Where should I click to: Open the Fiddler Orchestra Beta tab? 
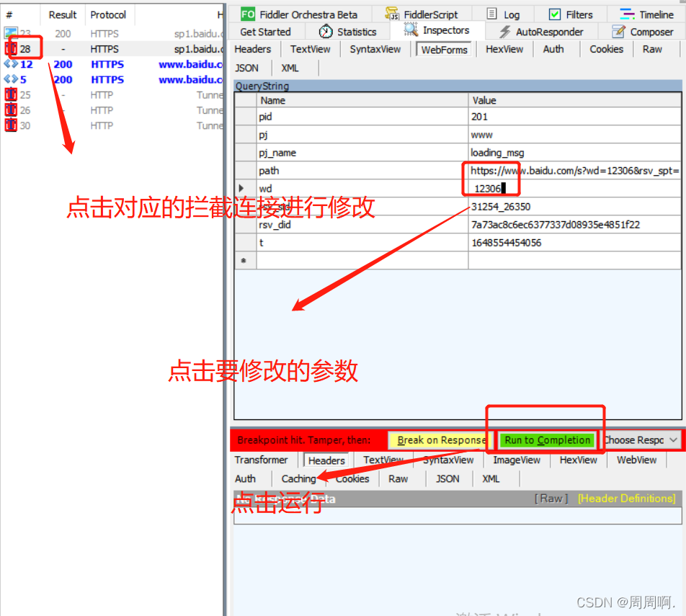click(x=299, y=14)
